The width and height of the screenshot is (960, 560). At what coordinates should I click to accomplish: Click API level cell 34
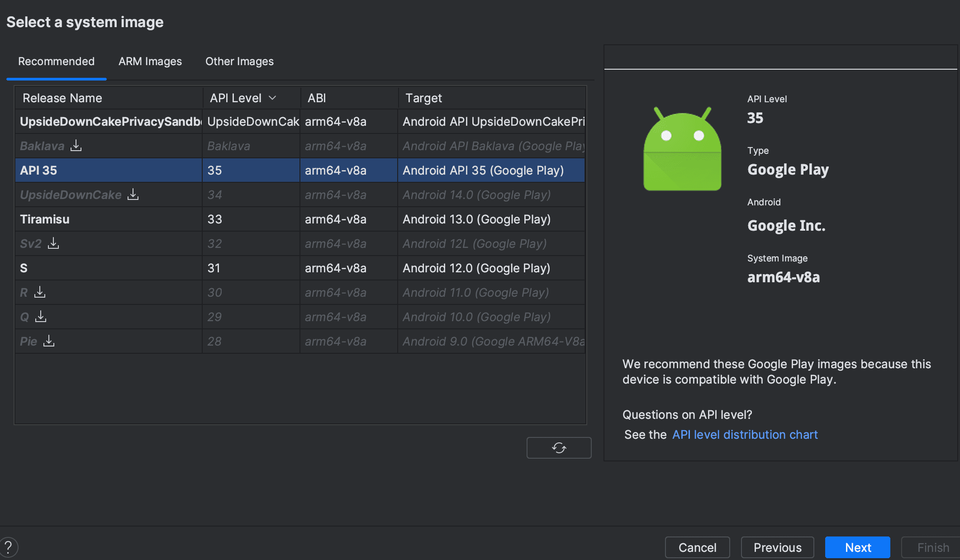click(251, 195)
